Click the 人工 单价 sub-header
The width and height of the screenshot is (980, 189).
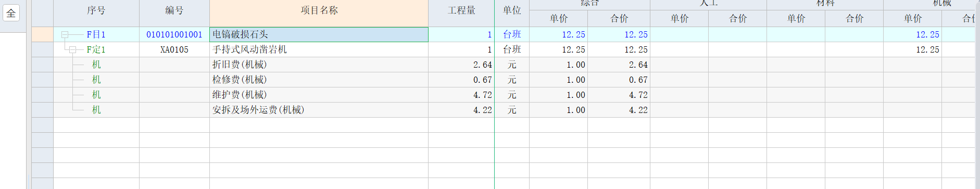(x=679, y=19)
